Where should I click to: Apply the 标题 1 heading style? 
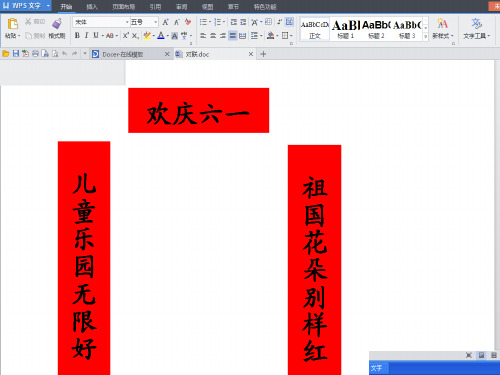[x=346, y=29]
